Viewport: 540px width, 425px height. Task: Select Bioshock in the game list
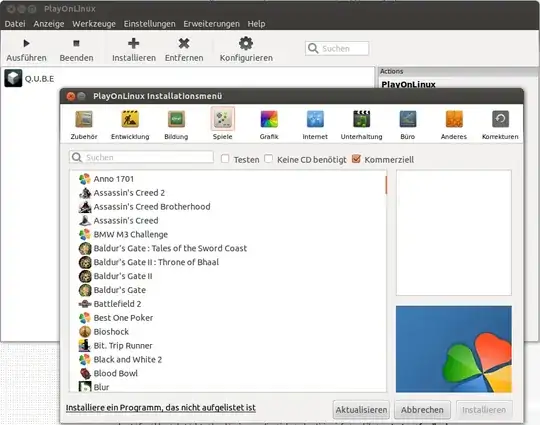(x=111, y=332)
